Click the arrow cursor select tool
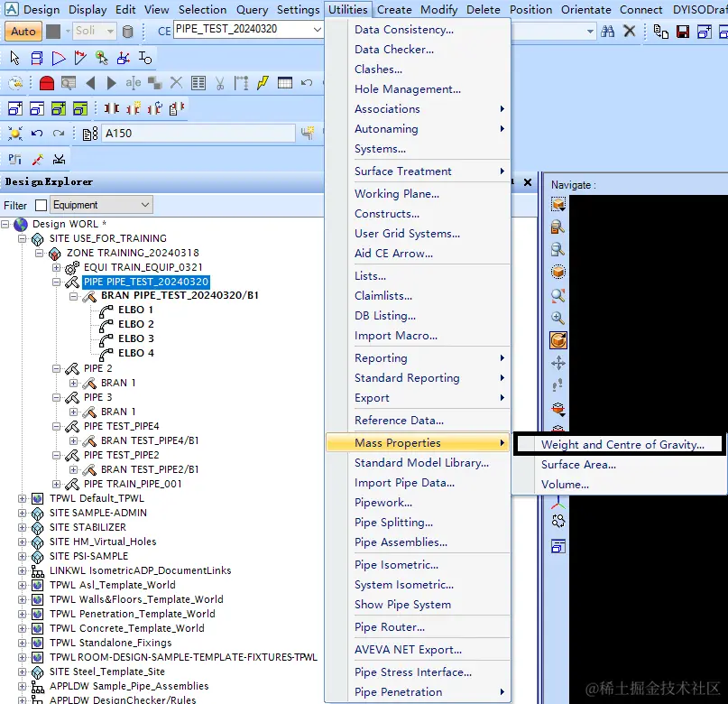The height and width of the screenshot is (704, 728). (14, 58)
